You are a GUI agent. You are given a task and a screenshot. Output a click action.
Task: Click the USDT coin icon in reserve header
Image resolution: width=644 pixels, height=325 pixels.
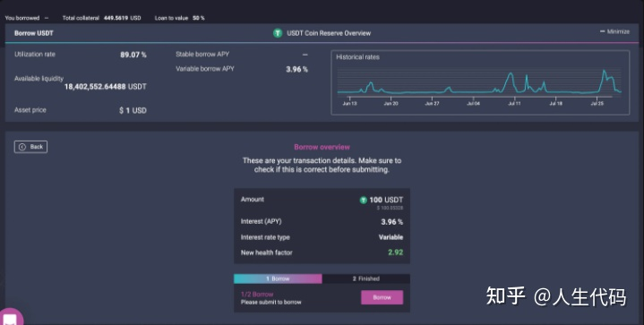click(278, 33)
